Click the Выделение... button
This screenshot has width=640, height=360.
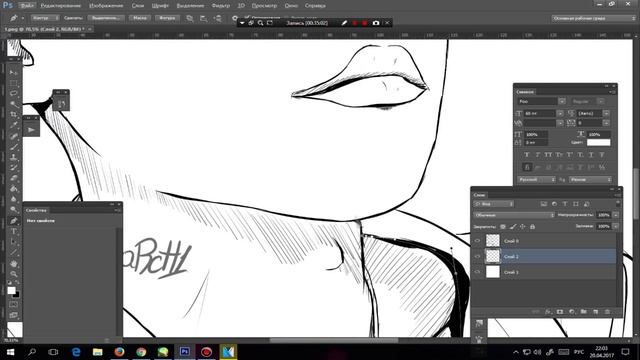tap(106, 18)
